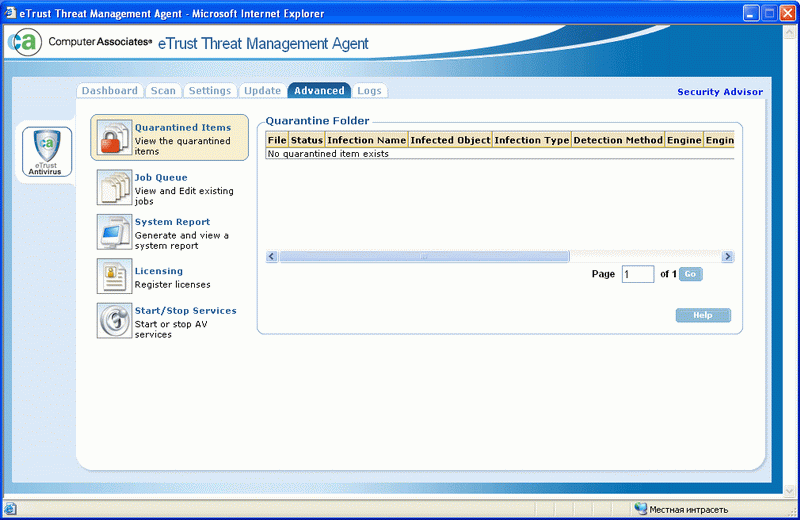Image resolution: width=800 pixels, height=520 pixels.
Task: Click 'Register licenses' description text
Action: [172, 285]
